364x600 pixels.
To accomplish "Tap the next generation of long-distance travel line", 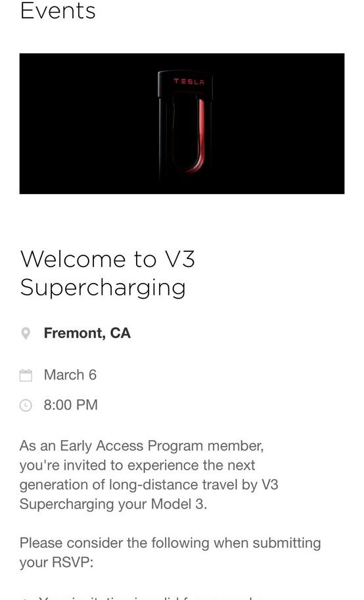I will coord(149,484).
